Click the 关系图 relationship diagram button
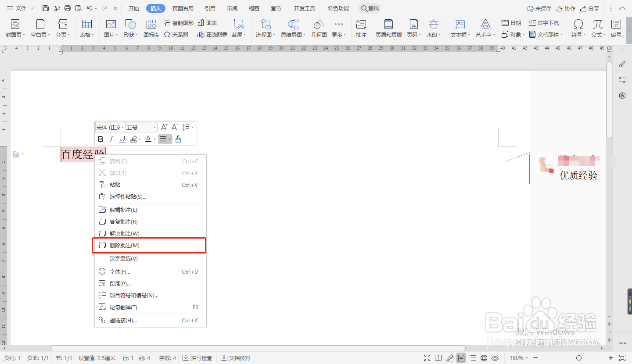 pyautogui.click(x=176, y=34)
